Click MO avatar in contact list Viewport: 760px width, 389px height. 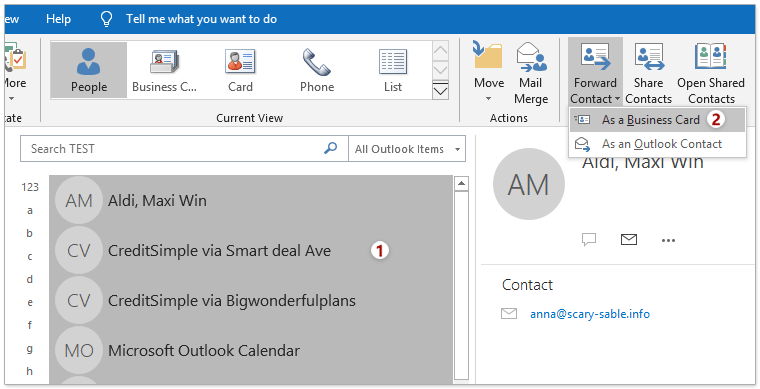79,350
